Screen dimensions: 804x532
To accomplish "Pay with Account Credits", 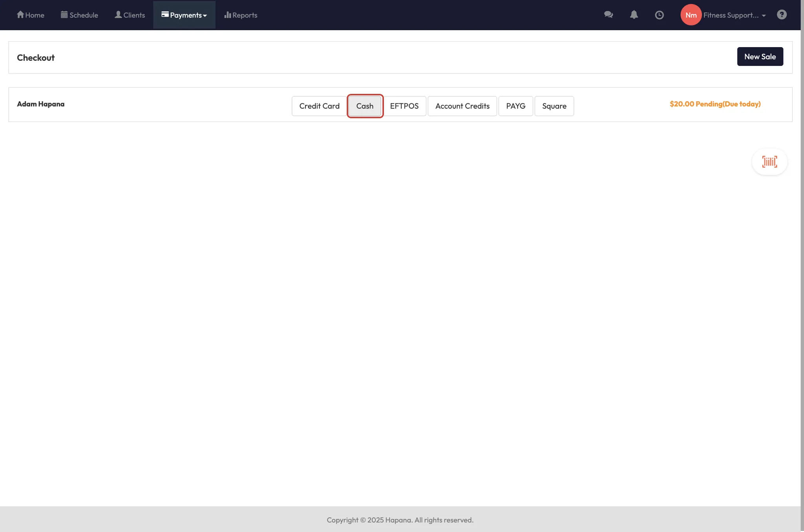I will pyautogui.click(x=462, y=106).
